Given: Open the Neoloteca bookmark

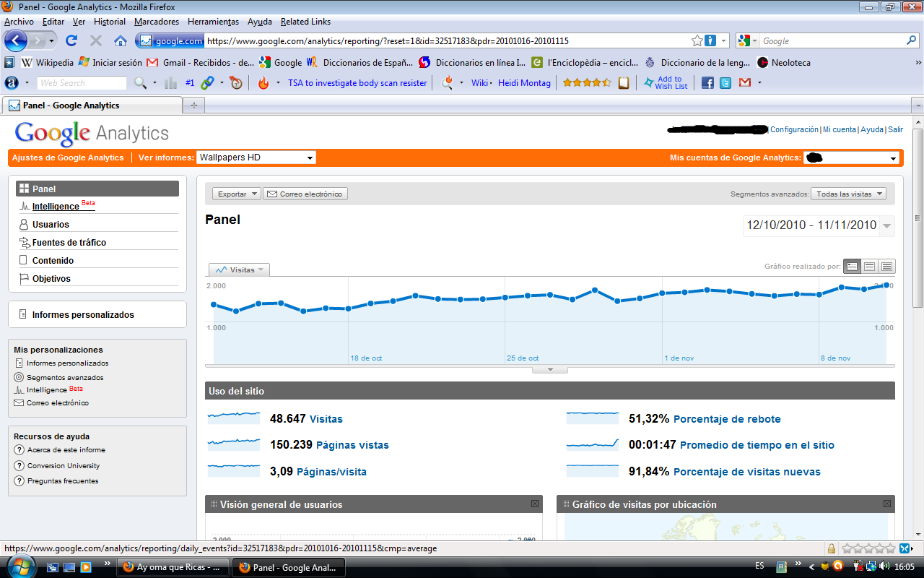Looking at the screenshot, I should pos(783,62).
